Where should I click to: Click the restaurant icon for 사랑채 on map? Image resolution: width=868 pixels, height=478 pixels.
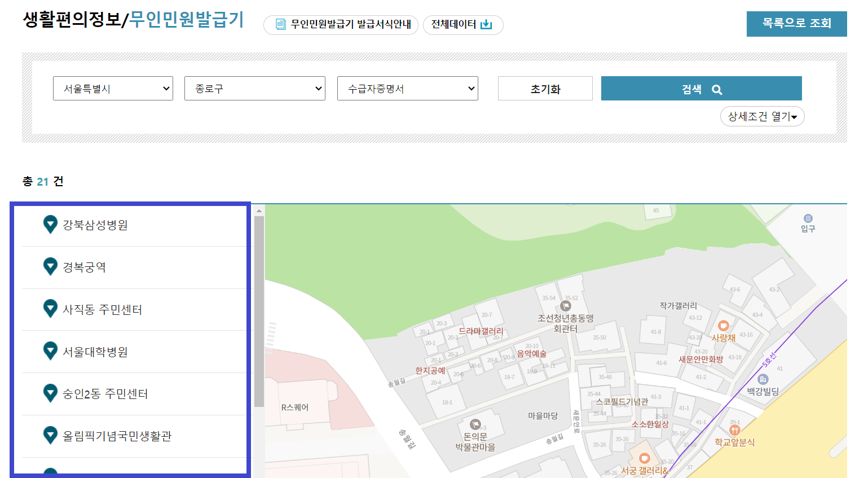(724, 326)
